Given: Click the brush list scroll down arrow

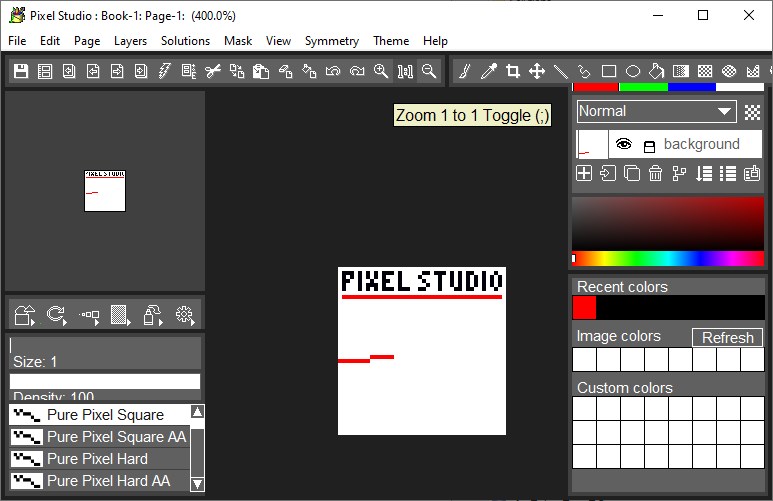Looking at the screenshot, I should (197, 484).
